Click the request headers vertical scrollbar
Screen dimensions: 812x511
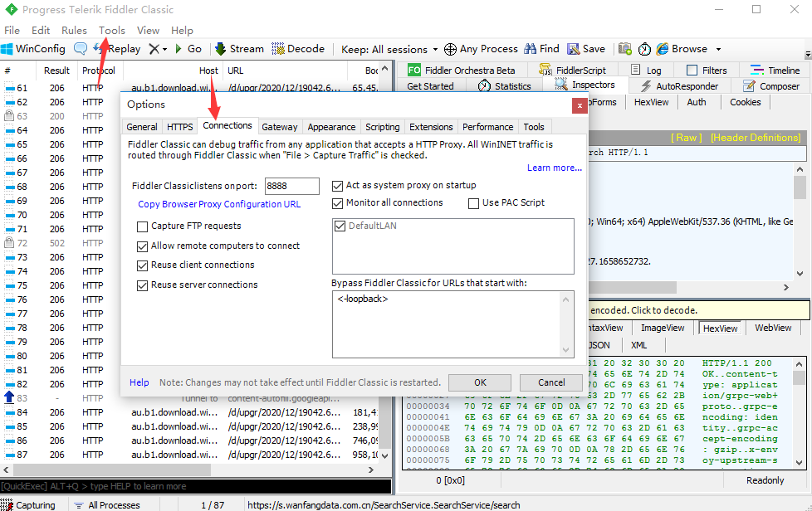click(800, 221)
